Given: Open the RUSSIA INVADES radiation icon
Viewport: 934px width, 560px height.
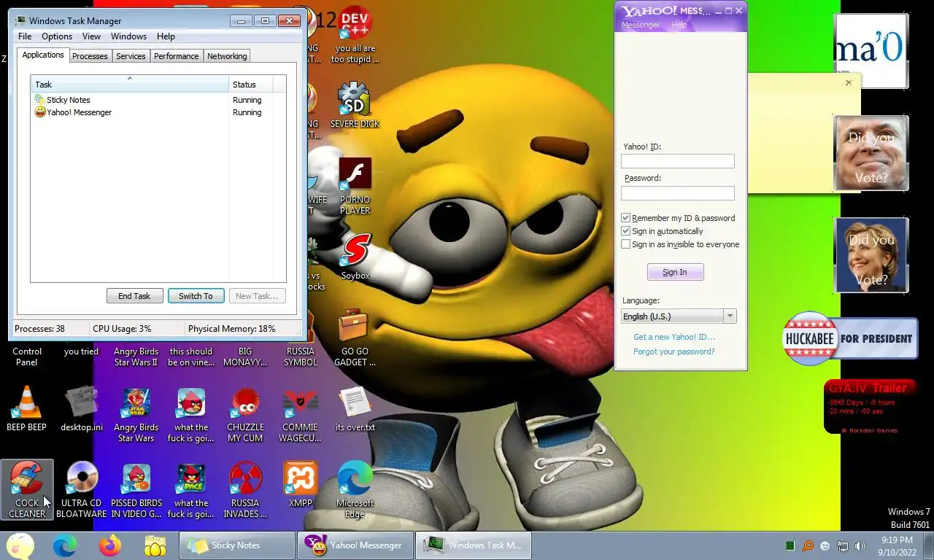Looking at the screenshot, I should click(x=245, y=489).
